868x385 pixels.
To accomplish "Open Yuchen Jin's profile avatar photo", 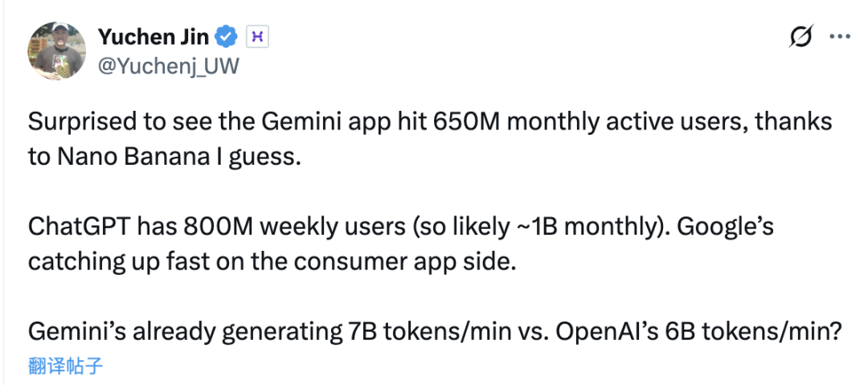I will tap(57, 51).
